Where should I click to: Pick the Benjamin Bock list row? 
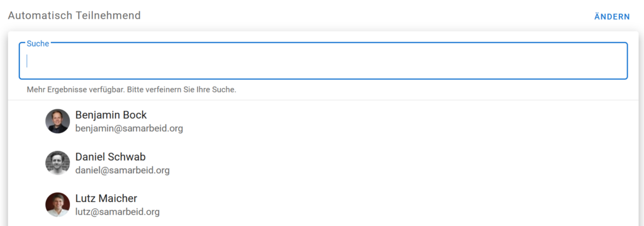323,121
